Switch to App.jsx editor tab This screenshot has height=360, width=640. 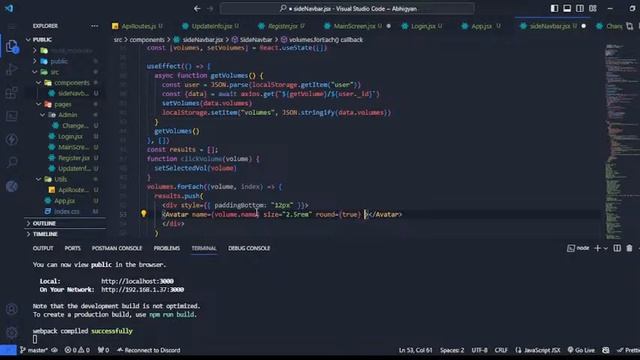[481, 26]
